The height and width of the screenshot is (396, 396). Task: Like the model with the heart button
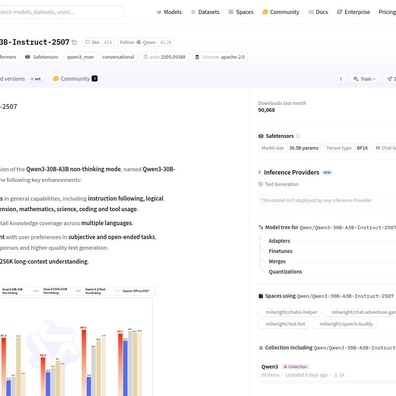point(92,42)
